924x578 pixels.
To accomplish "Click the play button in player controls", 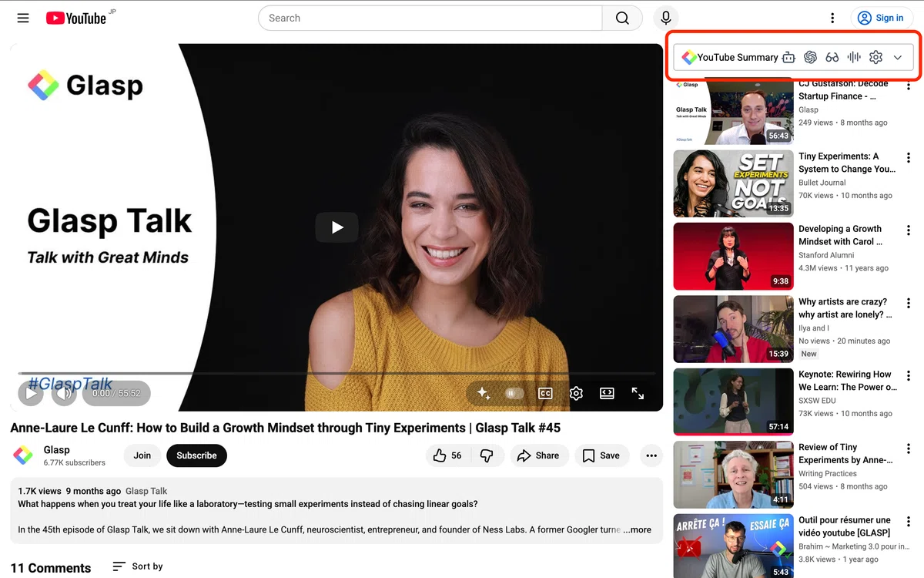I will (x=31, y=393).
